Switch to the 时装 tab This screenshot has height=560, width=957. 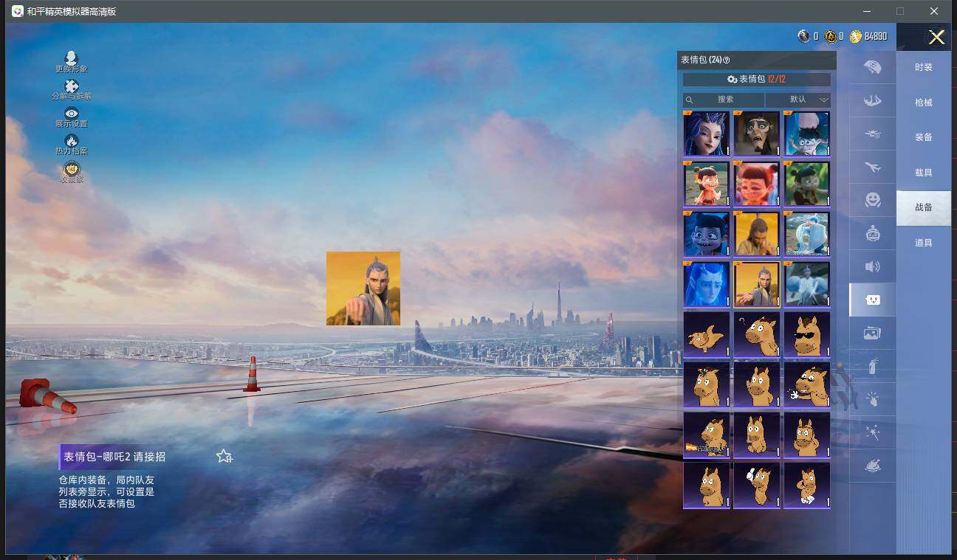coord(924,67)
